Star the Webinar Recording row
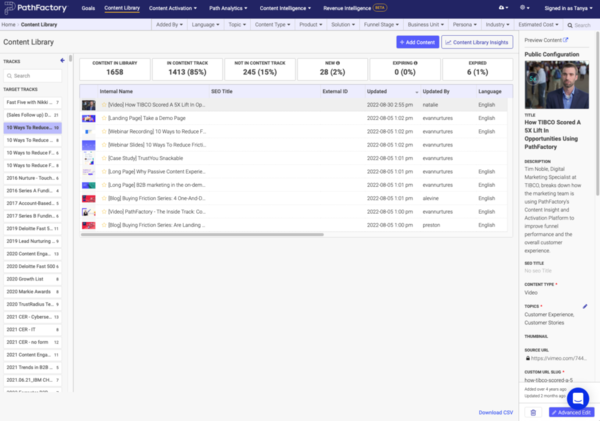Screen dimensions: 600x421 pos(104,131)
